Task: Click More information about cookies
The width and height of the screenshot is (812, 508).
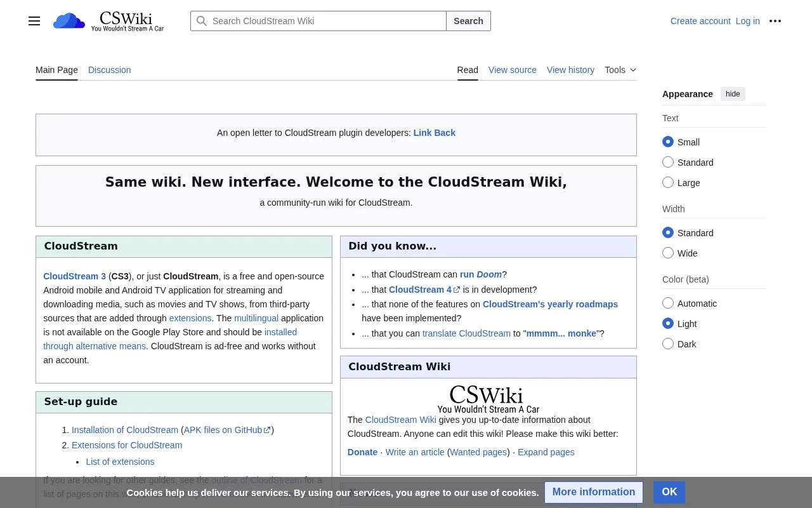Action: coord(594,492)
